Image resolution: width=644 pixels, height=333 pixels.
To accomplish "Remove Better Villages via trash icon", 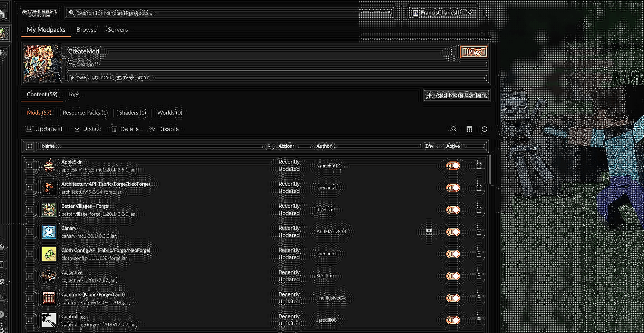I will click(479, 210).
